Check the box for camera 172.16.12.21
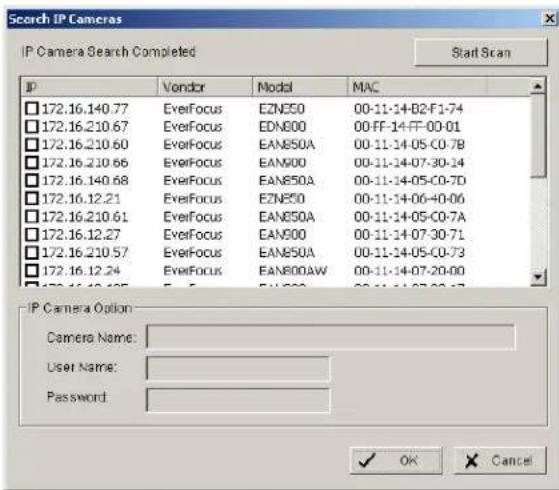 32,198
